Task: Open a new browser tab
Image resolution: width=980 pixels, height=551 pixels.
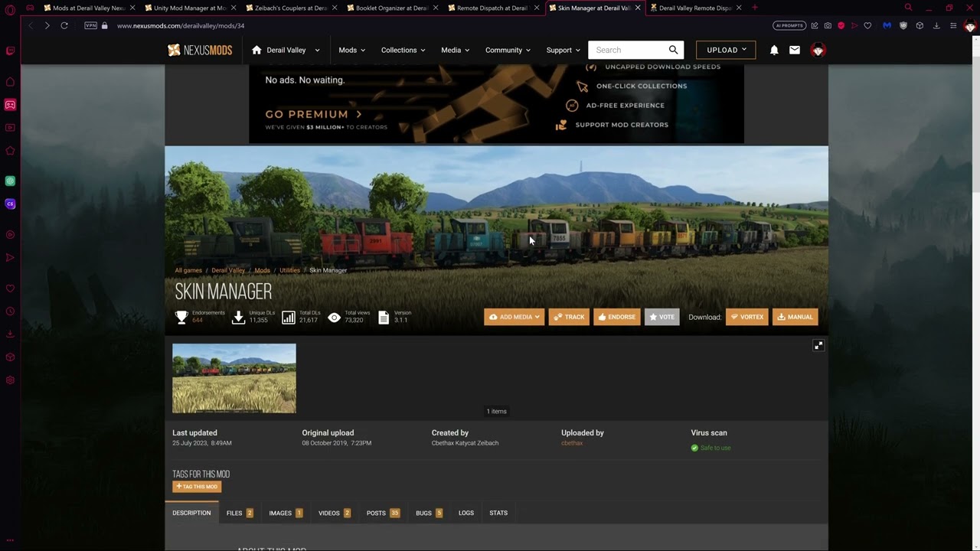Action: (755, 8)
